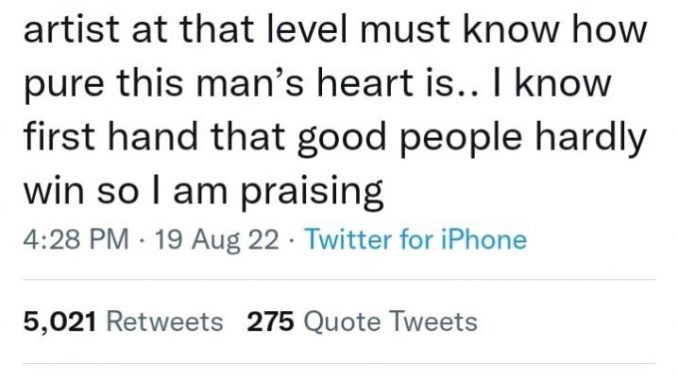View the 5,021 Retweets list
The width and height of the screenshot is (678, 381).
[x=123, y=322]
